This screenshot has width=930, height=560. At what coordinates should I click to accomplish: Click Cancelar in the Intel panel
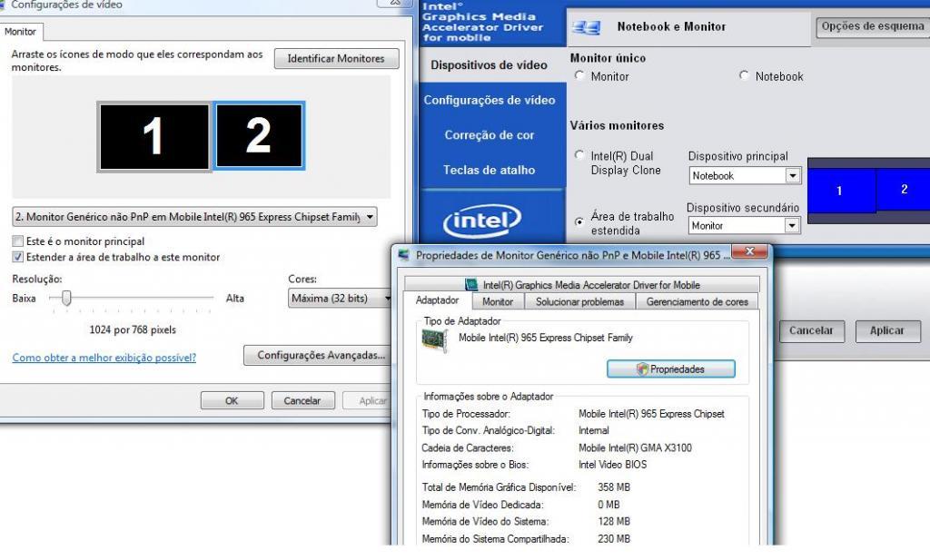click(811, 331)
